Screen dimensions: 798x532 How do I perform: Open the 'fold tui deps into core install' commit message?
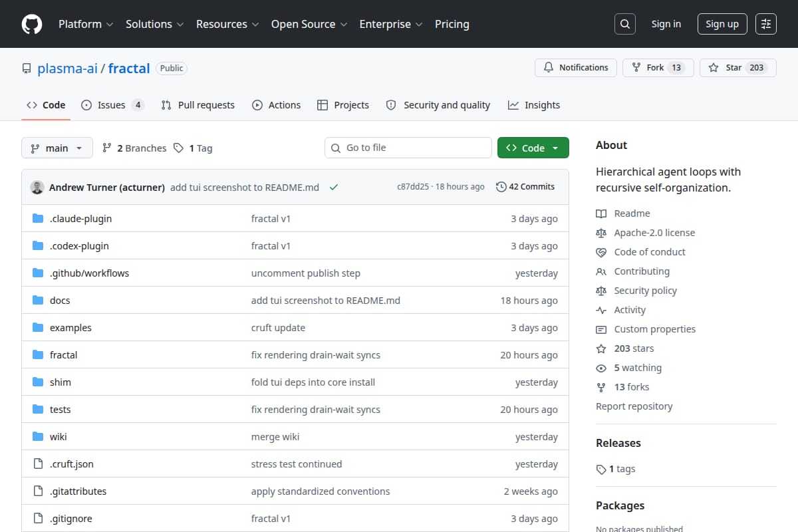[313, 382]
